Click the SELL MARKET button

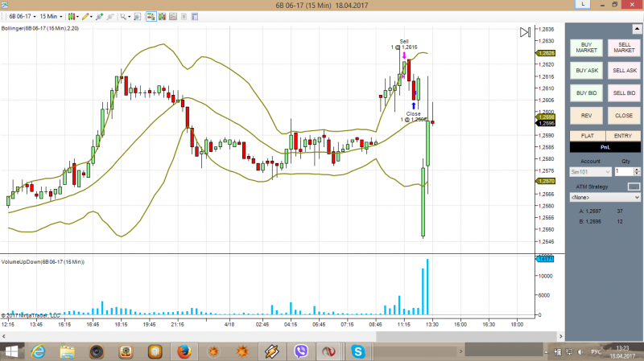pos(624,47)
